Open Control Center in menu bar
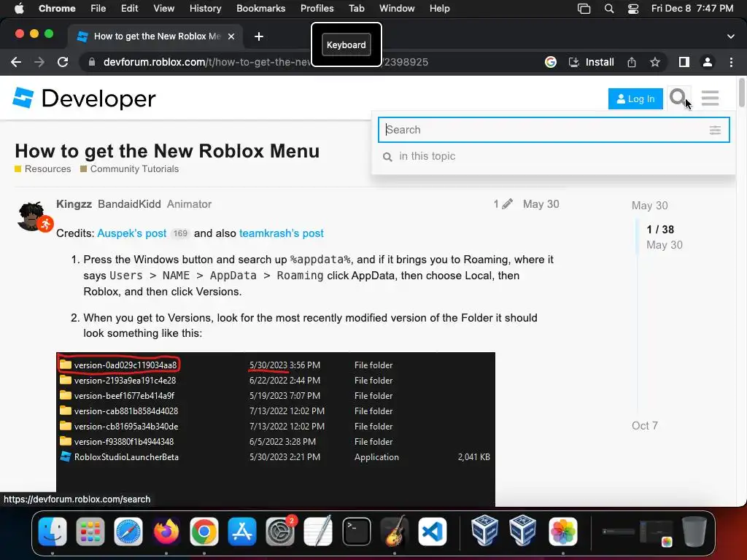 click(632, 9)
